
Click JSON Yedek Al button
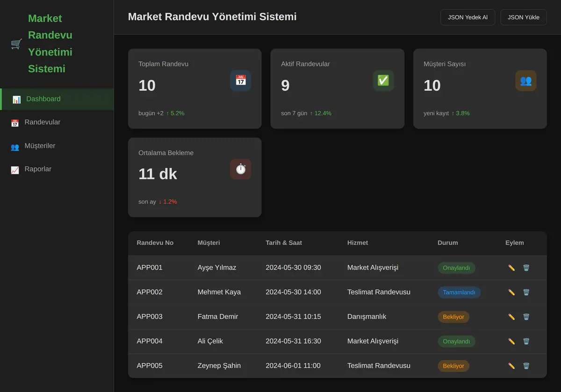(x=467, y=17)
